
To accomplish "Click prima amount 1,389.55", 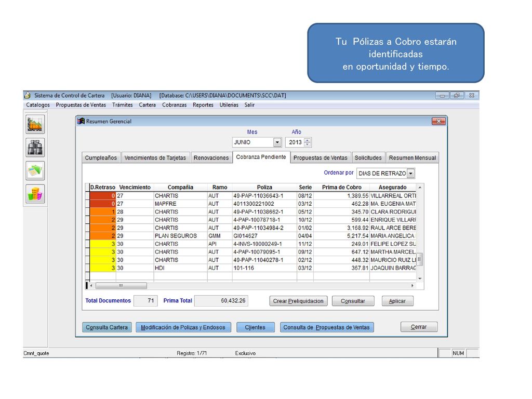I will [x=342, y=196].
